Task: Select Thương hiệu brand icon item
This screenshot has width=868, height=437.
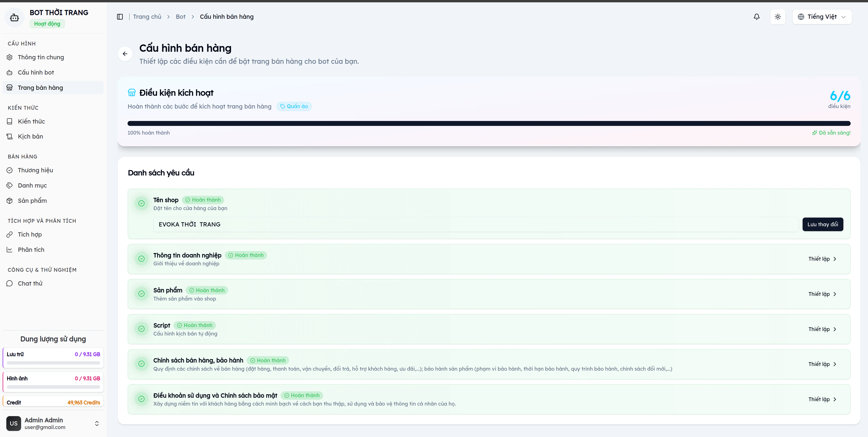Action: pos(10,170)
